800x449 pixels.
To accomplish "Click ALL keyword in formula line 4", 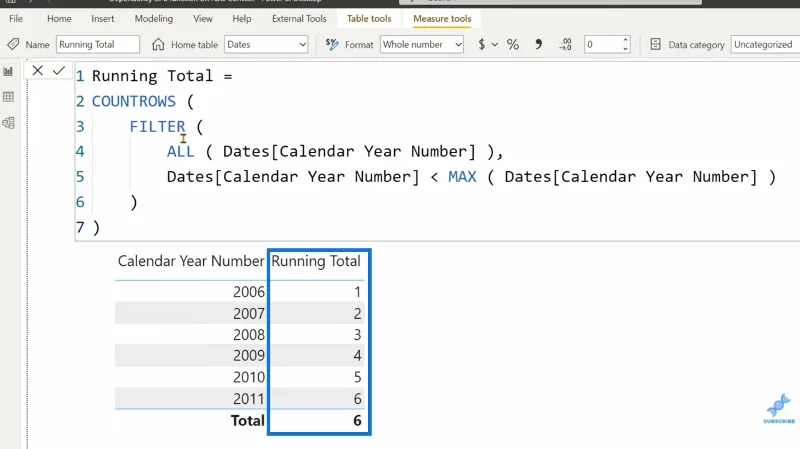I will (180, 151).
